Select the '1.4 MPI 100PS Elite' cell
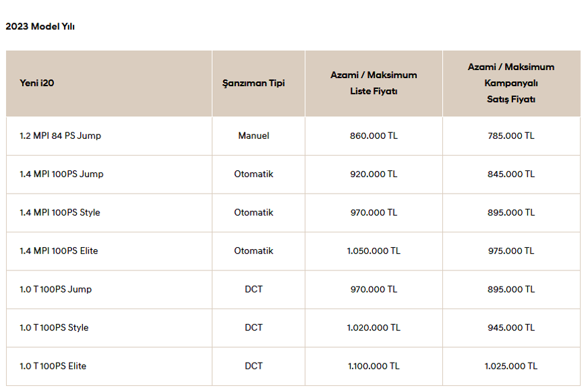The image size is (588, 392). [59, 251]
